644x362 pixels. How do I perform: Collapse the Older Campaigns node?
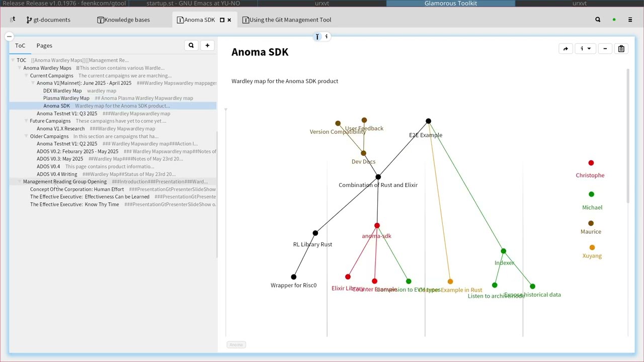(26, 136)
